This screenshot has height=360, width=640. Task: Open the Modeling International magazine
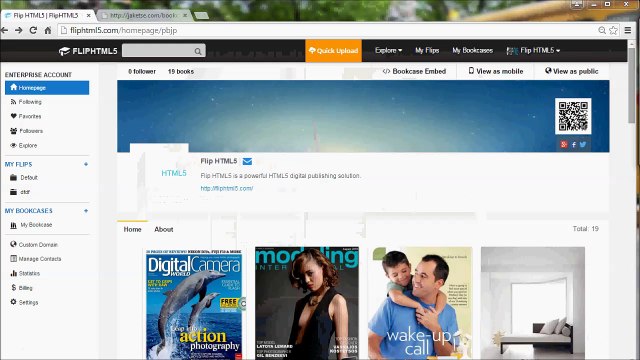tap(307, 303)
